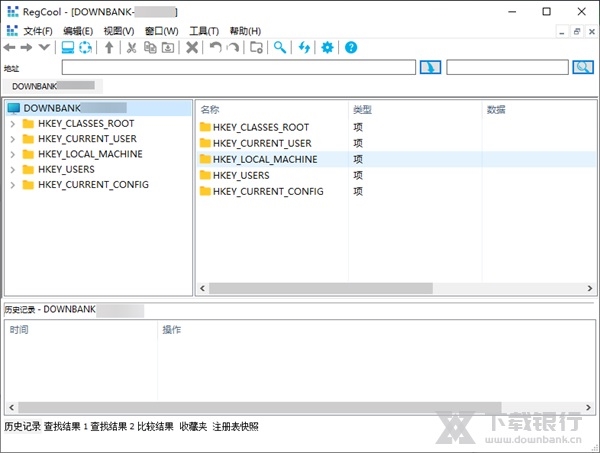The height and width of the screenshot is (453, 600).
Task: Open the navigation history dropdown chevron
Action: [44, 48]
